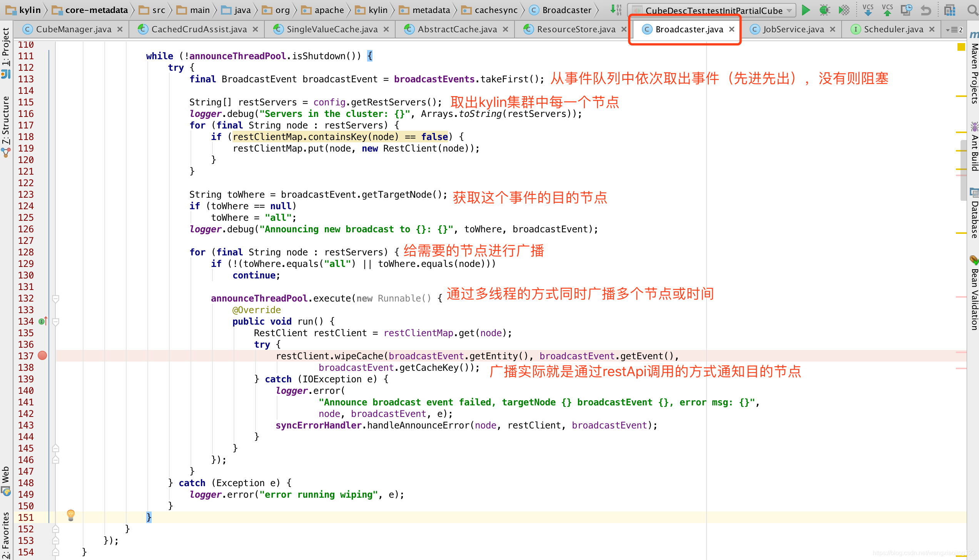Click the metadata breadcrumb folder
The image size is (979, 560).
(424, 10)
